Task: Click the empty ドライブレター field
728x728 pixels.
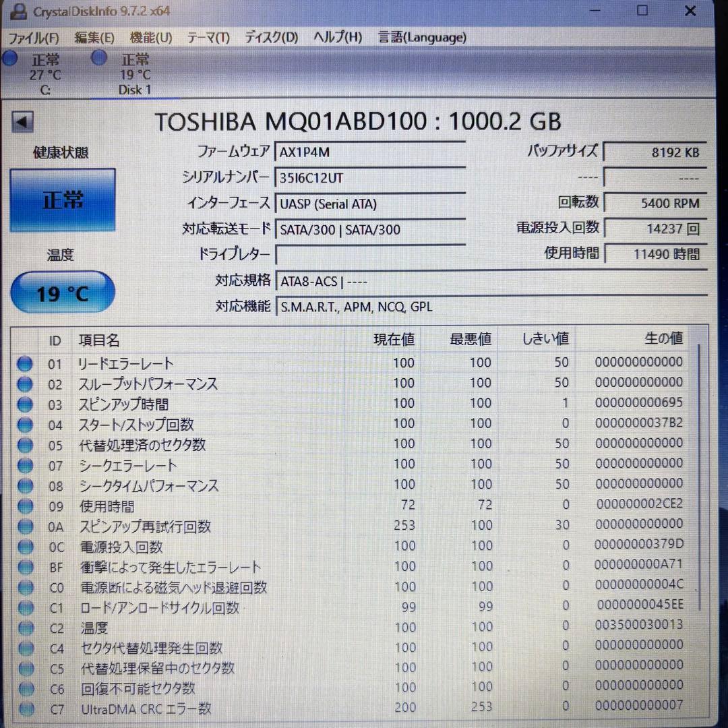Action: (370, 254)
